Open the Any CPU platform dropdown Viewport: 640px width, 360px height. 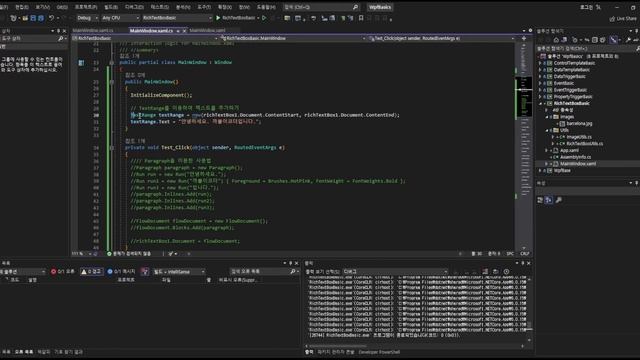(120, 18)
